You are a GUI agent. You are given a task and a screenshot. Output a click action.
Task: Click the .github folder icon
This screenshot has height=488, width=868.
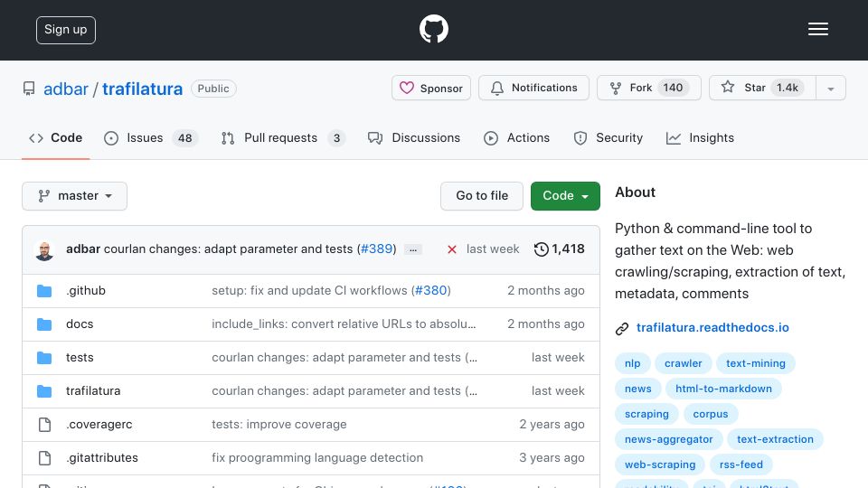coord(44,290)
